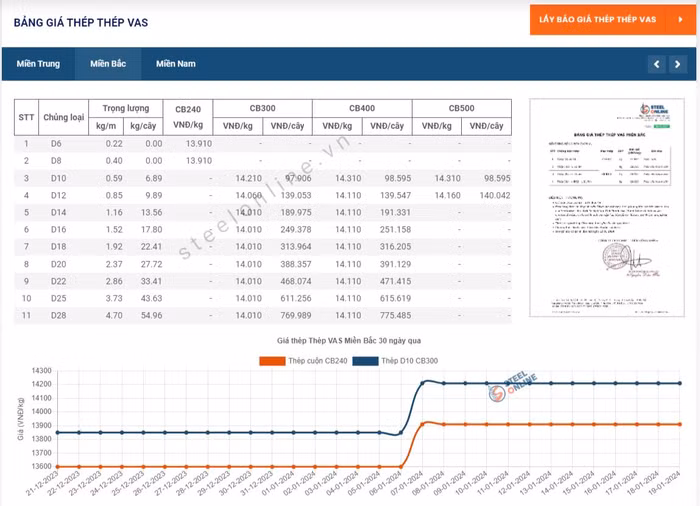Click the 14.160 CB500 price for D12
The width and height of the screenshot is (700, 506).
[447, 195]
